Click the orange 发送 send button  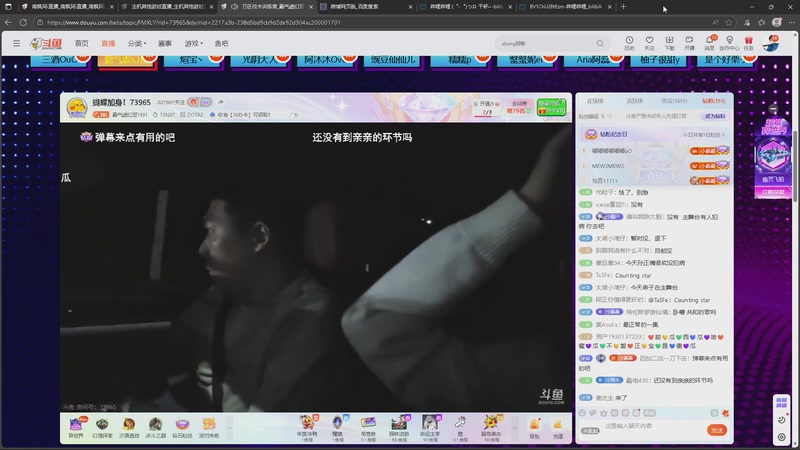[717, 430]
